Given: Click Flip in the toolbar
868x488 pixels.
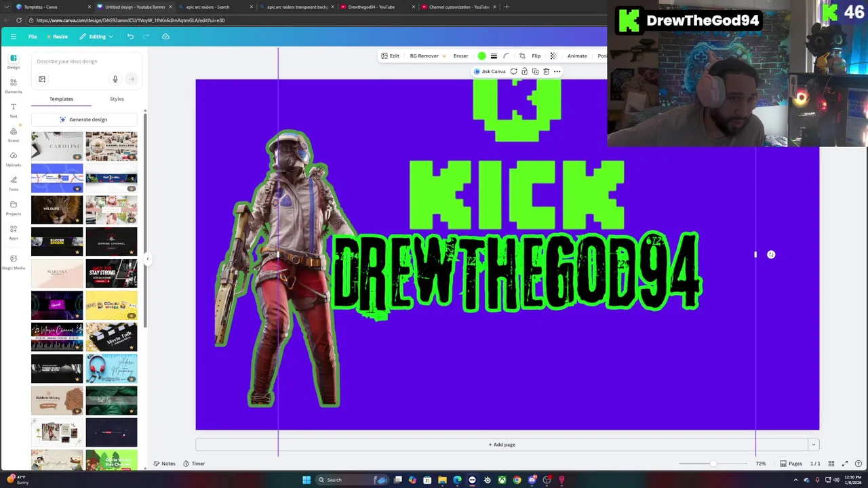Looking at the screenshot, I should point(536,56).
